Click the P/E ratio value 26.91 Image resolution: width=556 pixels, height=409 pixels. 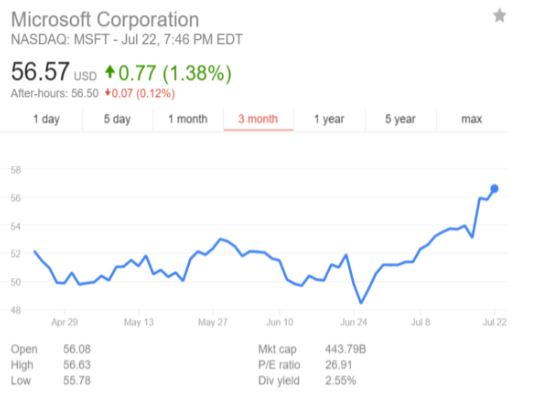pos(339,365)
